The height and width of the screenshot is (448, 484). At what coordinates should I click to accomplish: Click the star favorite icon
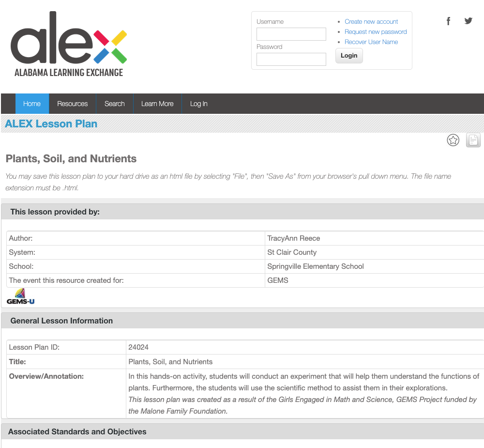(453, 140)
